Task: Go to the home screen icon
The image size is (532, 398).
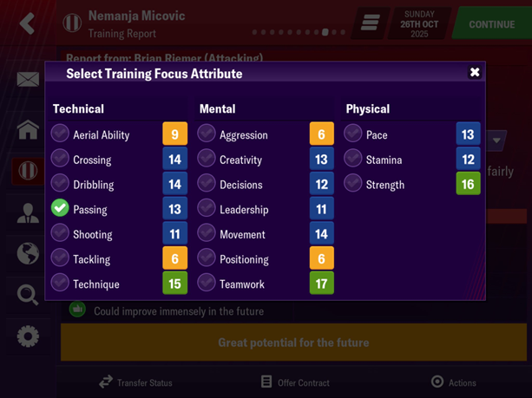Action: 28,130
